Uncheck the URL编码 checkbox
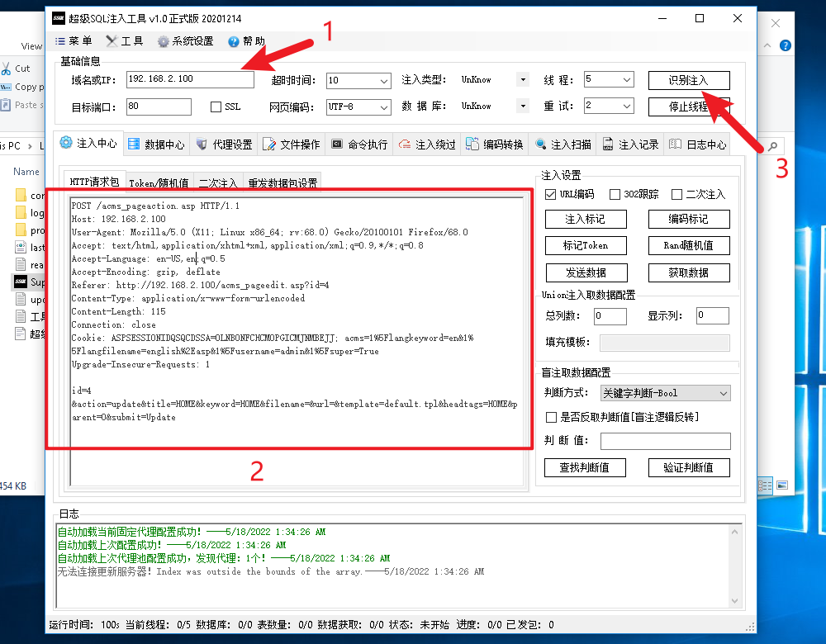Viewport: 826px width, 644px height. [551, 195]
